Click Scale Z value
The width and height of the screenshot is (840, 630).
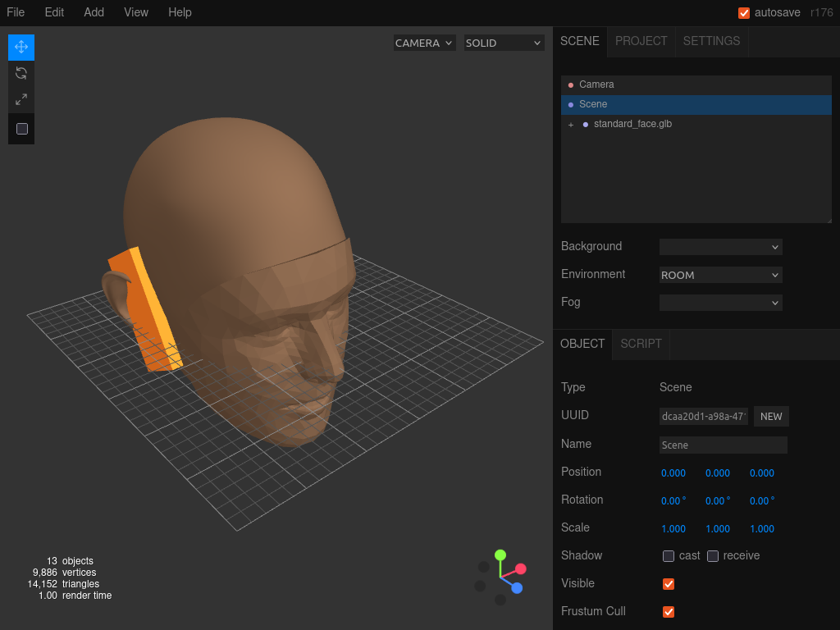[x=762, y=529]
